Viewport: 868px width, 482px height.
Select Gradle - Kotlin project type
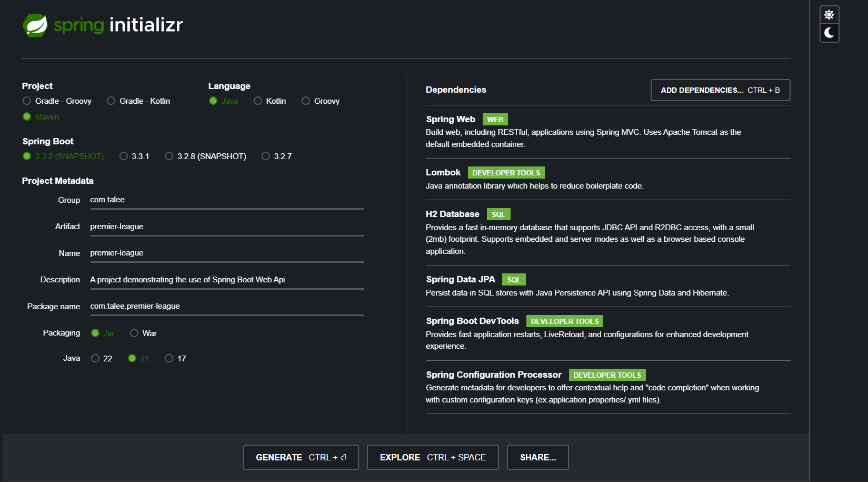(x=138, y=101)
